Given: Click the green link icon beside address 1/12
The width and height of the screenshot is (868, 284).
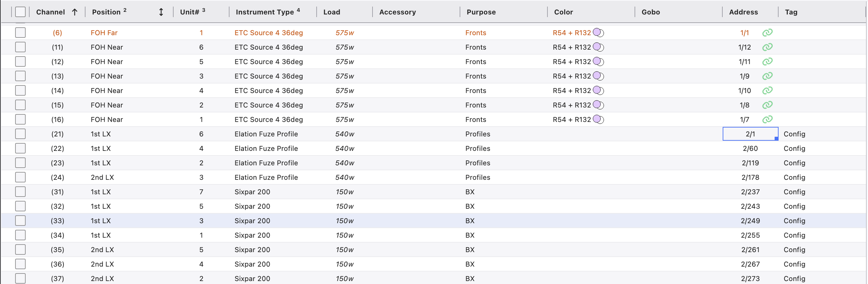Looking at the screenshot, I should [767, 47].
